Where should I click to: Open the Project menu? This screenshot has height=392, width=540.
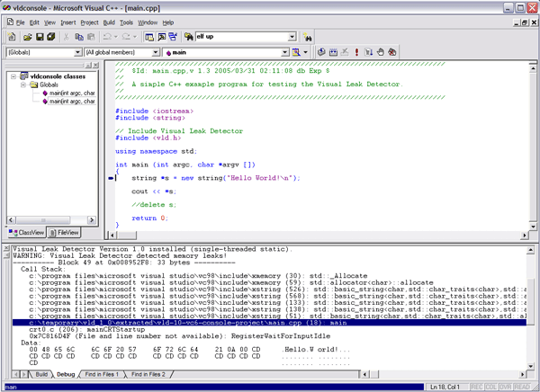click(x=89, y=22)
